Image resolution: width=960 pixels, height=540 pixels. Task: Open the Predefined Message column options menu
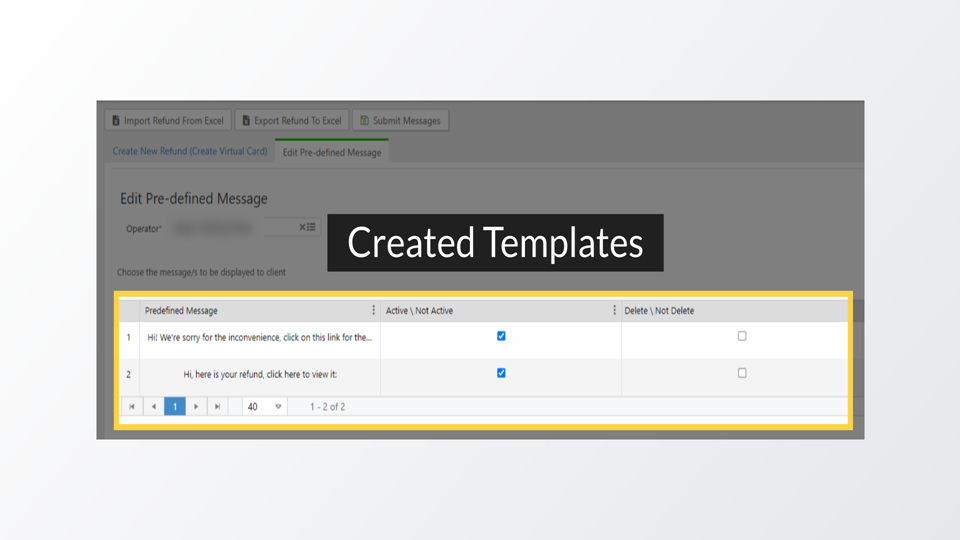click(x=373, y=310)
